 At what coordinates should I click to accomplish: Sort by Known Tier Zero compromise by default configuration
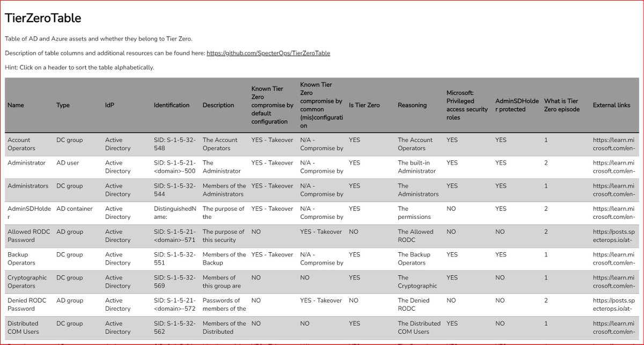(x=268, y=105)
